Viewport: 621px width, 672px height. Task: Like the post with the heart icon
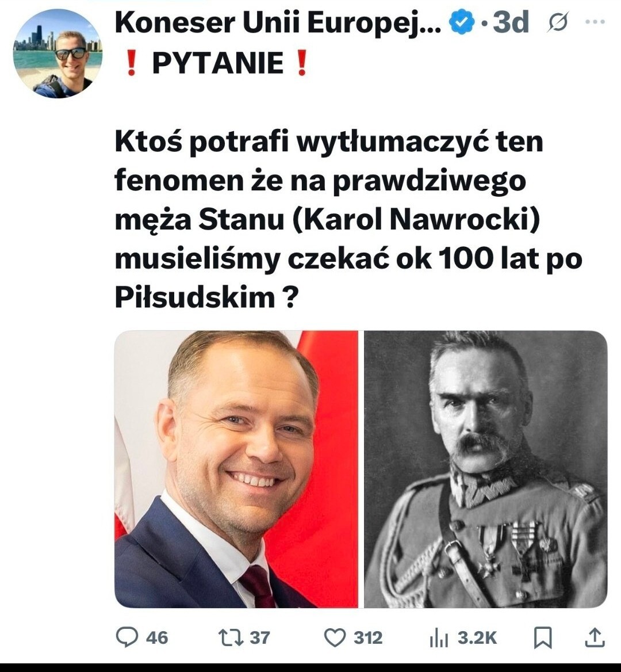click(x=335, y=637)
